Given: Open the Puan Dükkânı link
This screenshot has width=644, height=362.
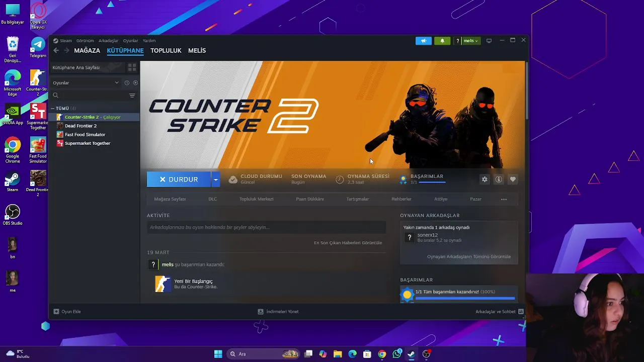Looking at the screenshot, I should tap(309, 199).
